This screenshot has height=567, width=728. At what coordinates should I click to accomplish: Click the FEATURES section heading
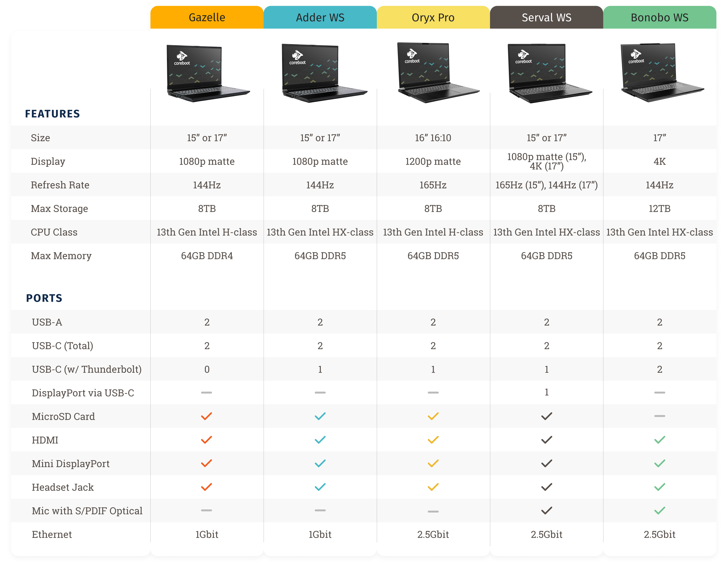52,114
